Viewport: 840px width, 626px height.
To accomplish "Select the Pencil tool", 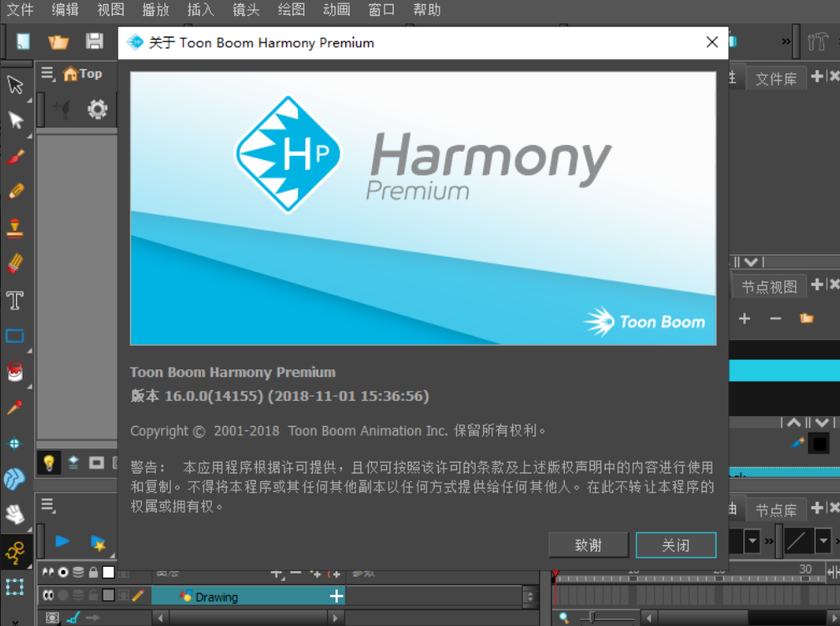I will pyautogui.click(x=15, y=192).
